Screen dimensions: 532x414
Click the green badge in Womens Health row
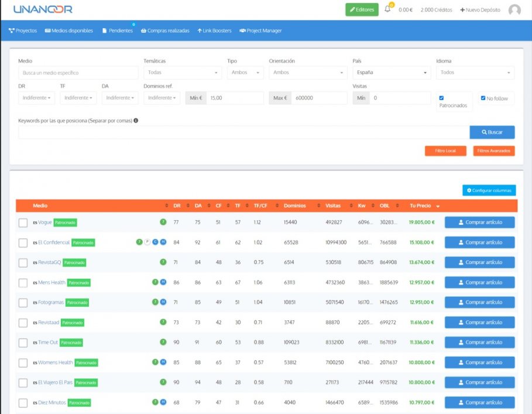155,362
